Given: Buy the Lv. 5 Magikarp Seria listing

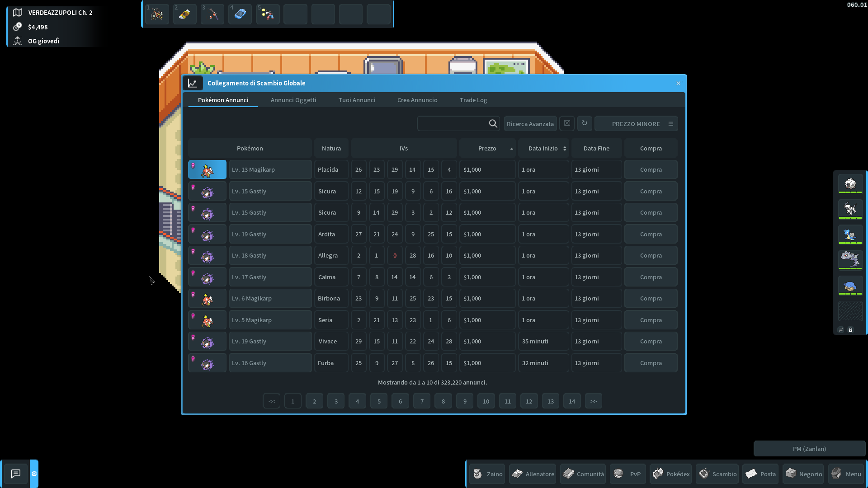Looking at the screenshot, I should pos(651,320).
